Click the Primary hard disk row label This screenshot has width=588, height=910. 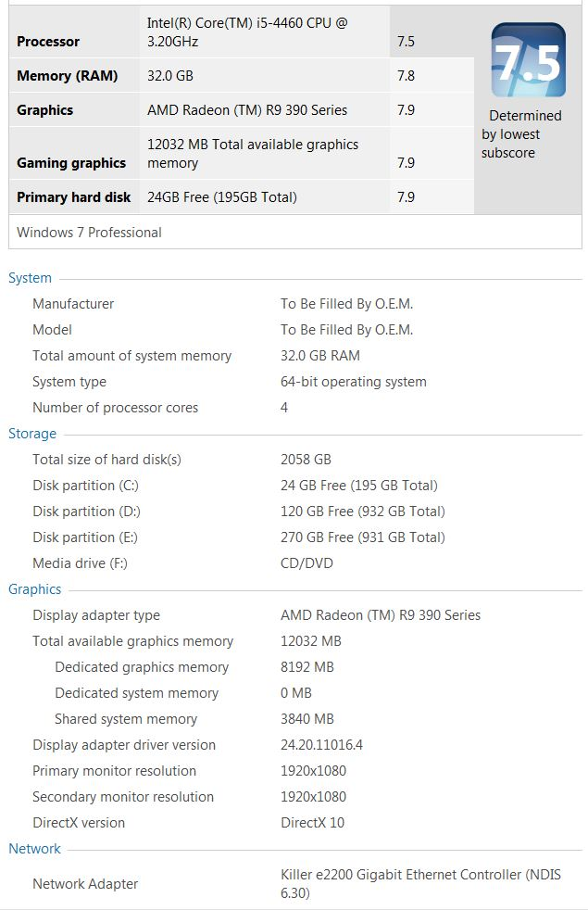(x=73, y=197)
